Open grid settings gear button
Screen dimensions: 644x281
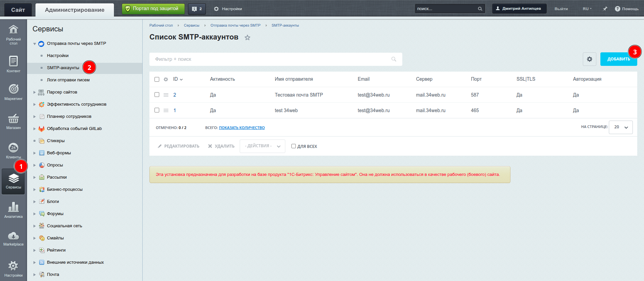tap(590, 59)
